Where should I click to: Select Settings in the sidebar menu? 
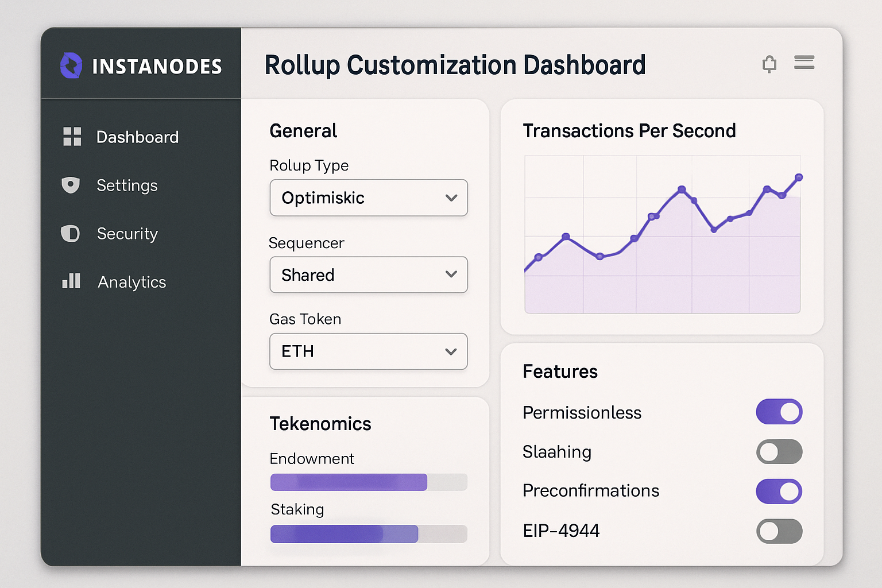point(127,185)
